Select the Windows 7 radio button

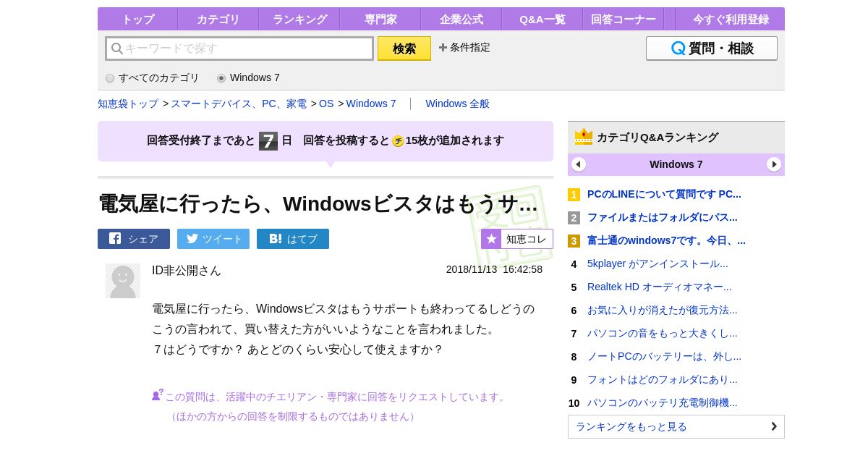[221, 78]
